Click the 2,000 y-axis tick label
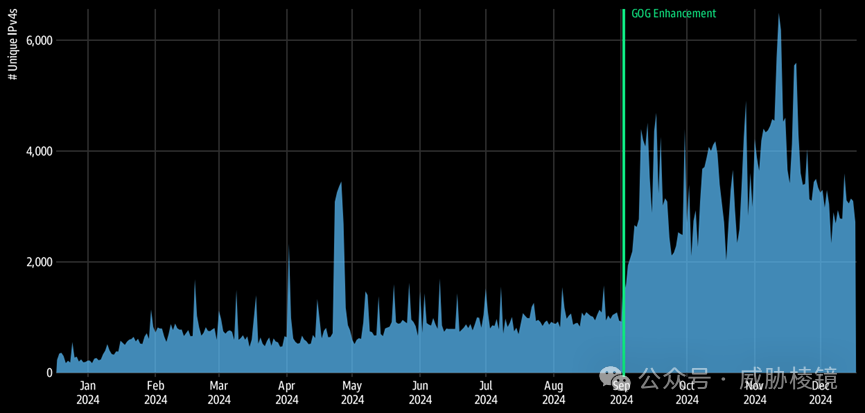Screen dimensions: 865x413 point(39,262)
